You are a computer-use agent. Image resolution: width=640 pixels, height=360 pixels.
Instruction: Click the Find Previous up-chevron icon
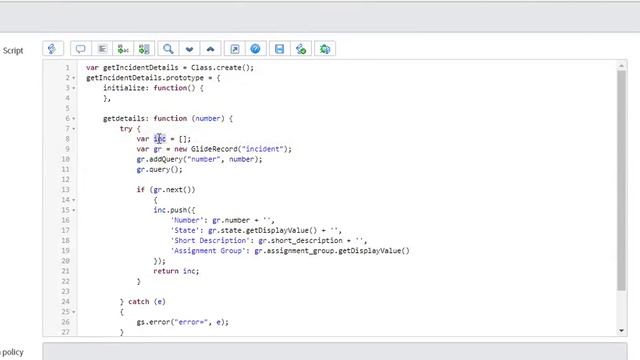click(211, 49)
